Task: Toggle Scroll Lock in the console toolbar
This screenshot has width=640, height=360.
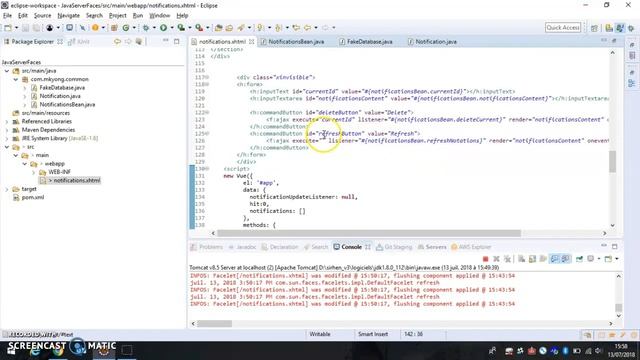Action: 532,259
